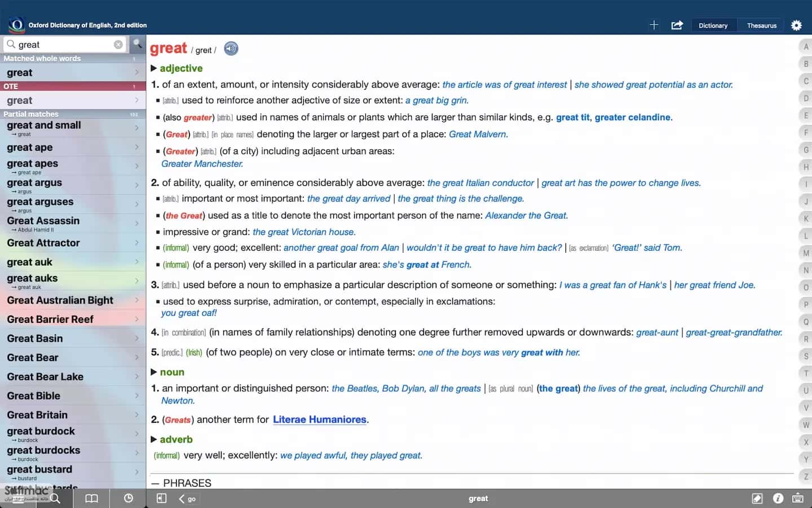Click the Partial matches header
Image resolution: width=812 pixels, height=508 pixels.
[73, 114]
